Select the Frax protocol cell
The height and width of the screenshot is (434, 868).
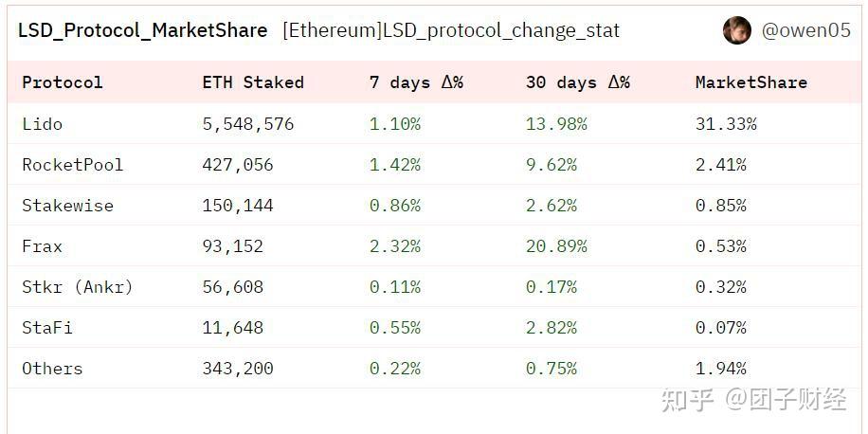pos(43,246)
